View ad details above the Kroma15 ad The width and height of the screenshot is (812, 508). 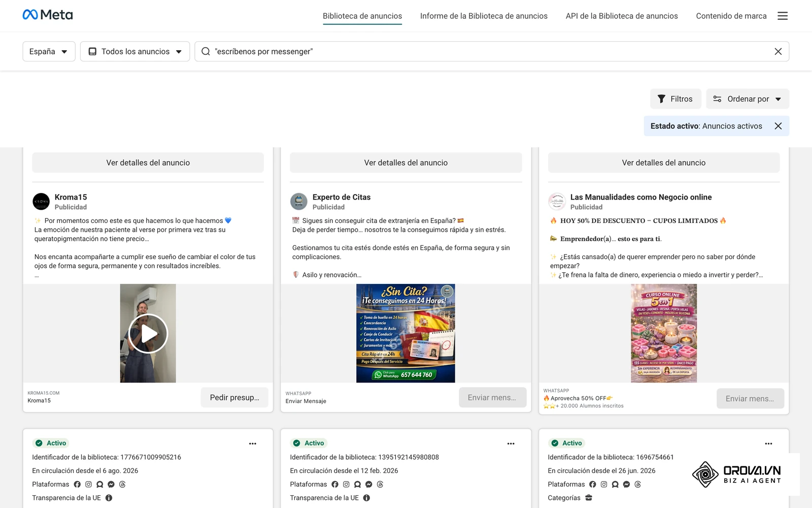pyautogui.click(x=148, y=163)
